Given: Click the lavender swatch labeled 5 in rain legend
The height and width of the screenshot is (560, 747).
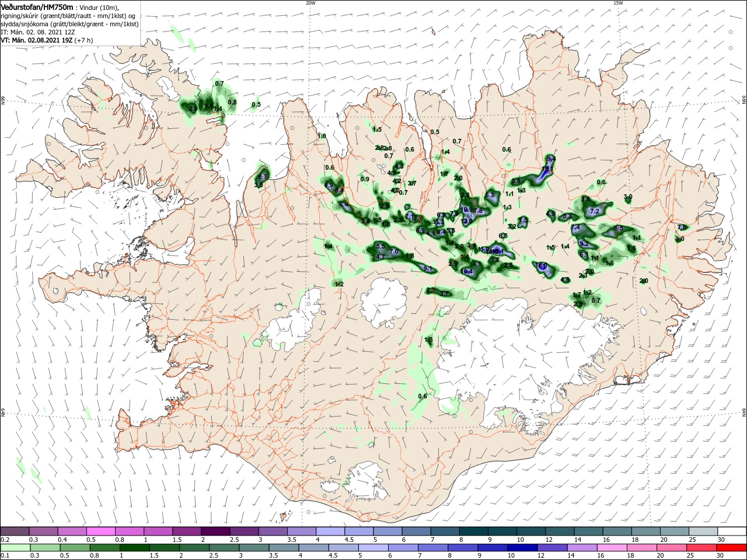Looking at the screenshot, I should click(372, 548).
